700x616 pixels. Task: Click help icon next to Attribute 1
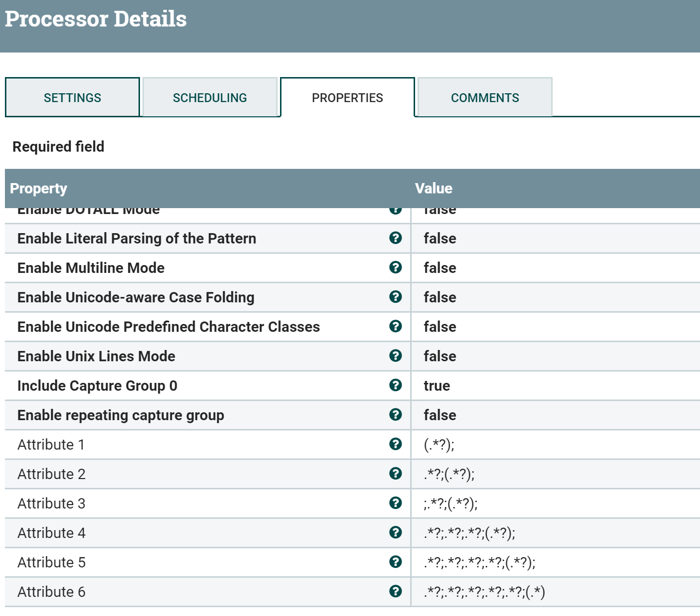point(395,444)
